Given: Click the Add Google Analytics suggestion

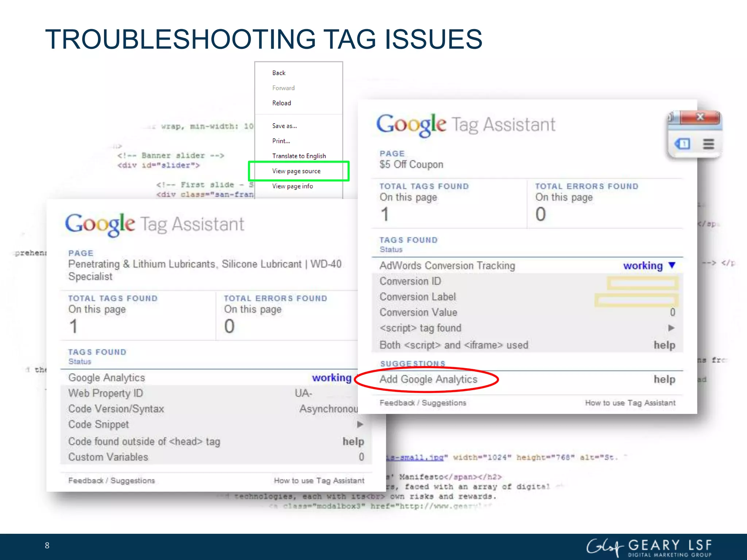Looking at the screenshot, I should (428, 380).
